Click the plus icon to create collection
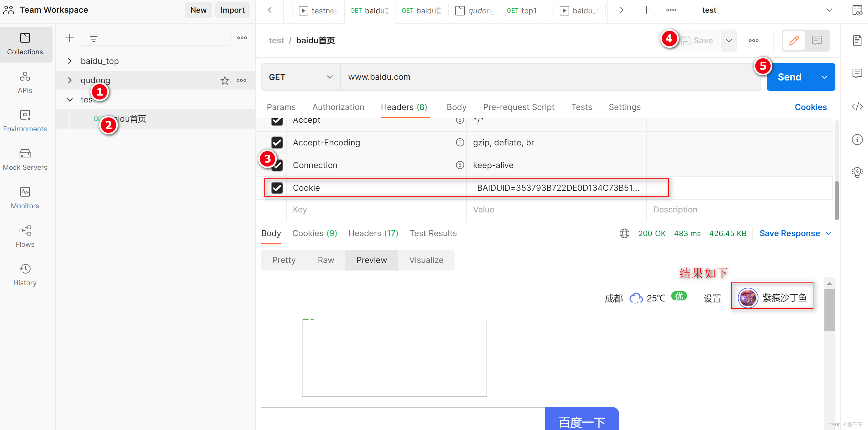This screenshot has width=868, height=430. [x=70, y=38]
